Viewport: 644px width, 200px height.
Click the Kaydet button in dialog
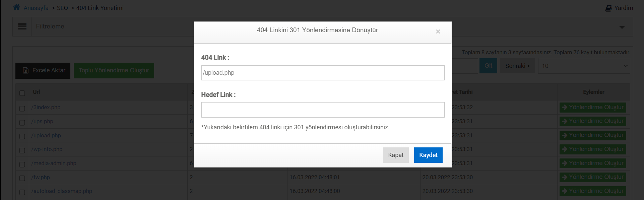tap(428, 155)
